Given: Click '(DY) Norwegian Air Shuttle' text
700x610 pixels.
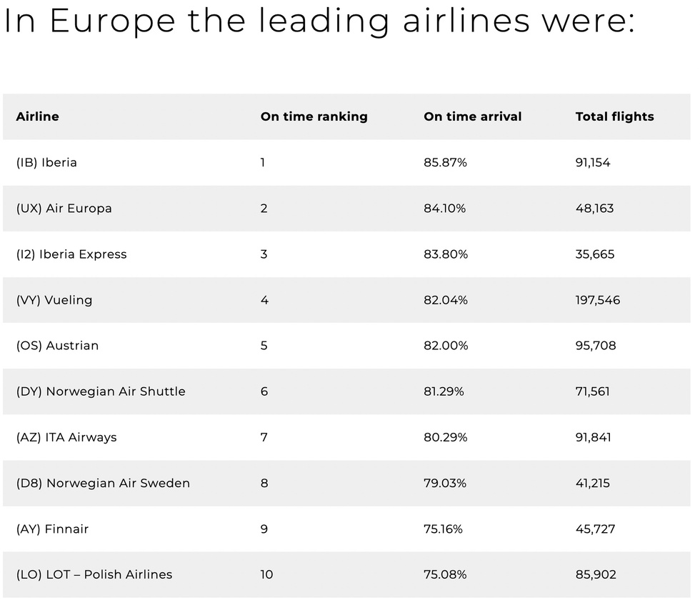Looking at the screenshot, I should coord(101,391).
